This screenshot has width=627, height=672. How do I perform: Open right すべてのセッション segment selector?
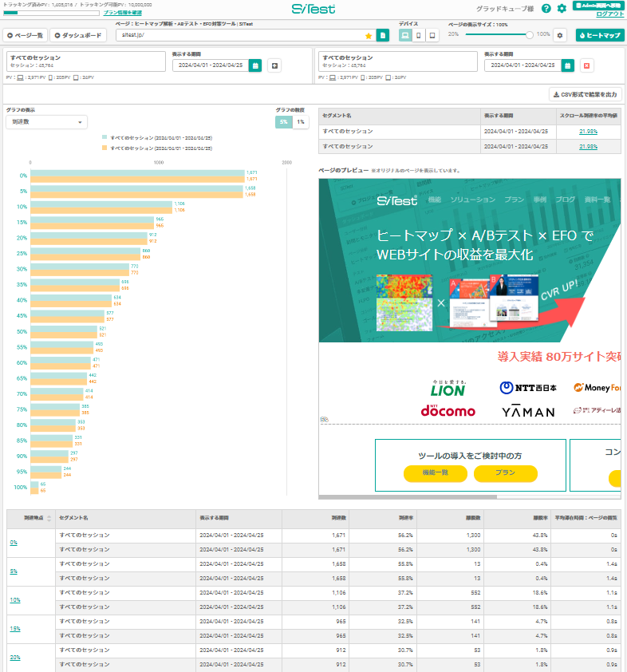[x=398, y=61]
